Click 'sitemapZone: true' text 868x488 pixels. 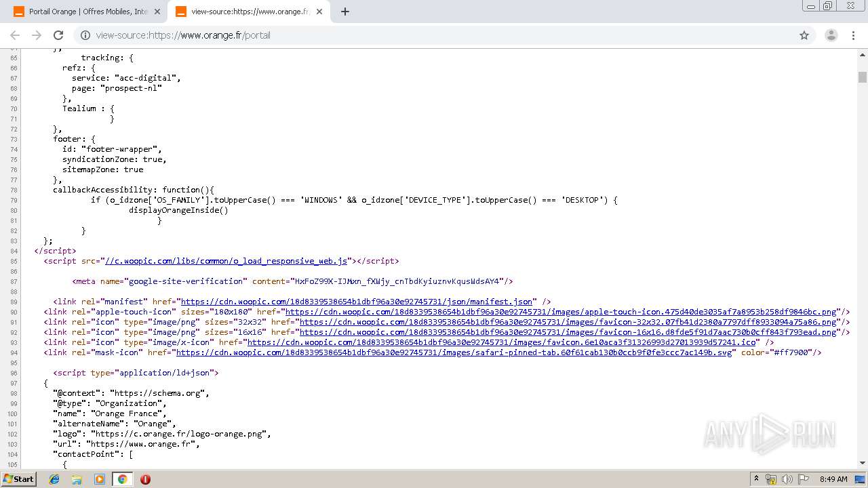[103, 169]
